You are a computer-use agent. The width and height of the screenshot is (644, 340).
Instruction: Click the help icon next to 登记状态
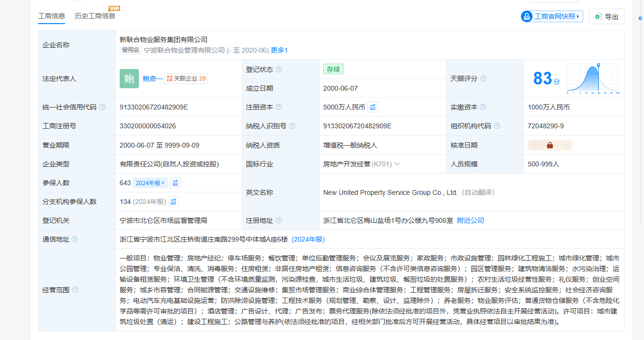click(279, 69)
